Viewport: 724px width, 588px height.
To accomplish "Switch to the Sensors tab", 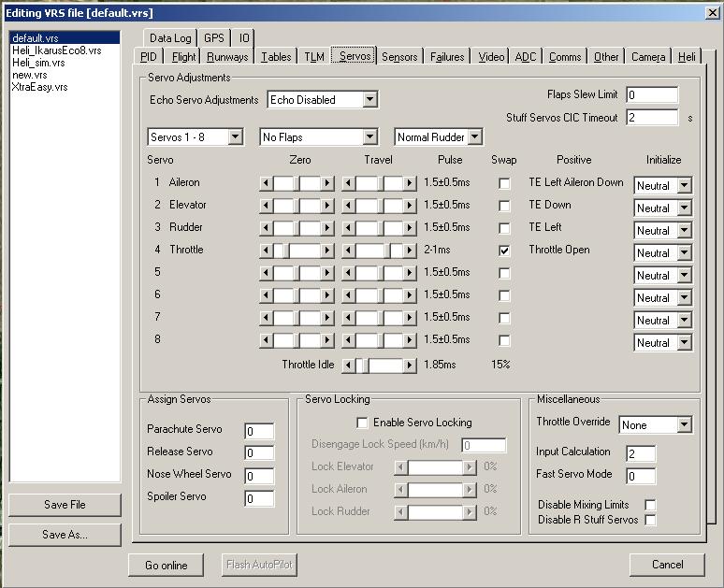I will point(399,57).
